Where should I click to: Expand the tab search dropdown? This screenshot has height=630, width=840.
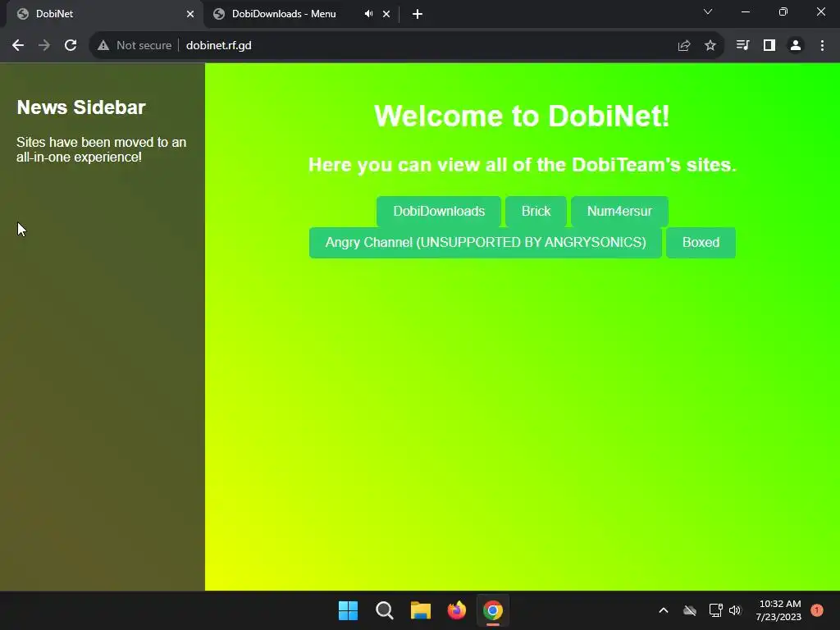click(708, 11)
